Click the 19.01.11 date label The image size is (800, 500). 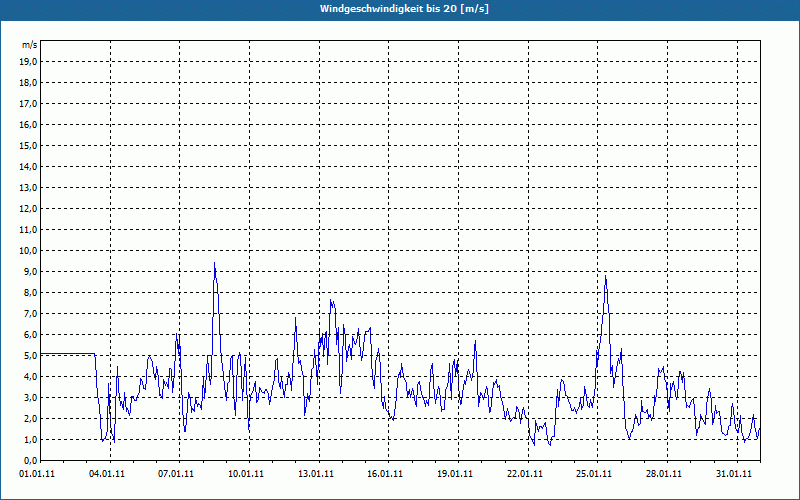(x=455, y=473)
